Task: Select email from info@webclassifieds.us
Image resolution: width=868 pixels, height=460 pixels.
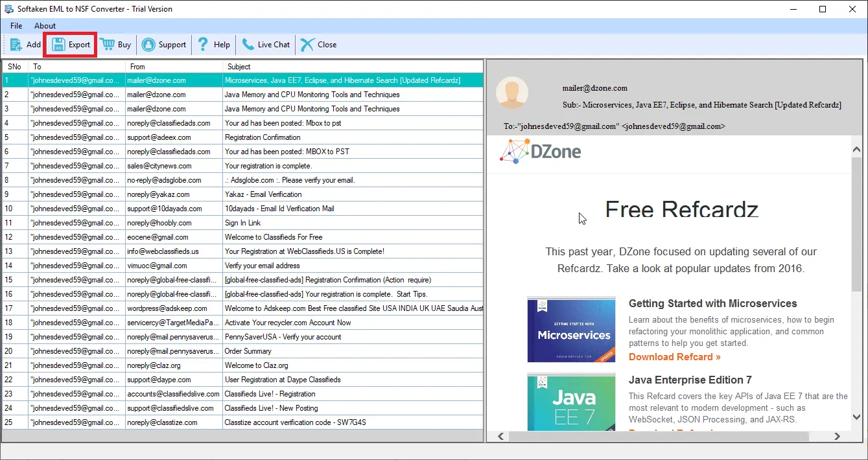Action: pos(242,251)
